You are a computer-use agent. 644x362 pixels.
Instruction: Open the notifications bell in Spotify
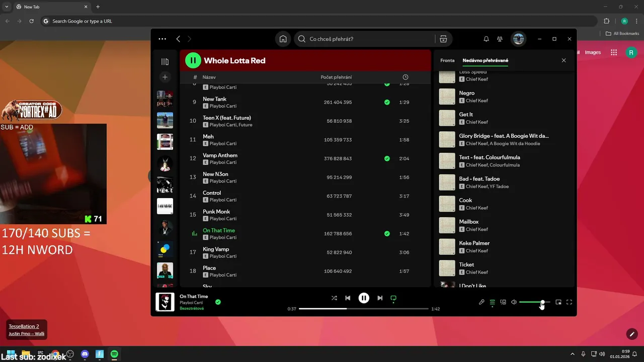pos(486,39)
